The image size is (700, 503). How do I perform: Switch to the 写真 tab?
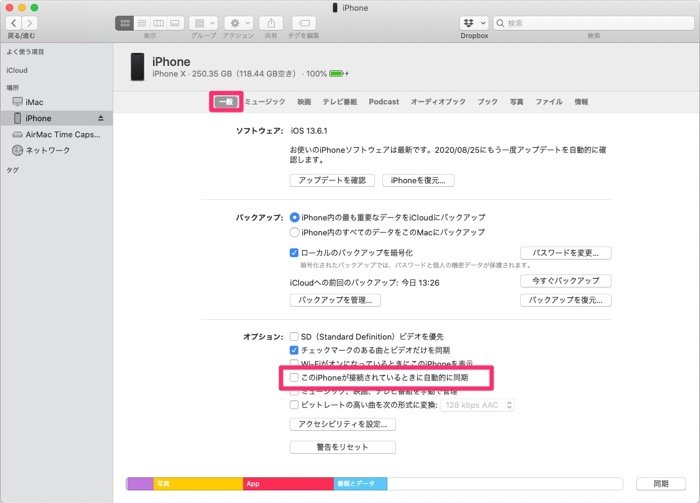pos(517,102)
